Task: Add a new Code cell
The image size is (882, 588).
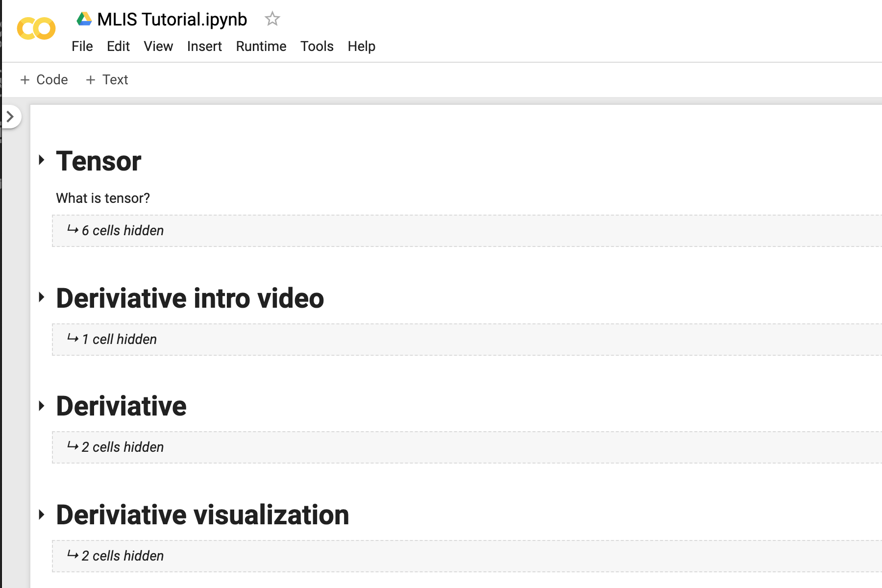Action: (x=44, y=79)
